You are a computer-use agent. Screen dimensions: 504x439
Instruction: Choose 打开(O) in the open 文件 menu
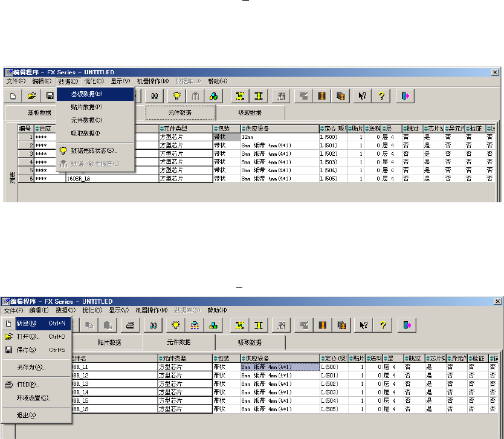(36, 336)
